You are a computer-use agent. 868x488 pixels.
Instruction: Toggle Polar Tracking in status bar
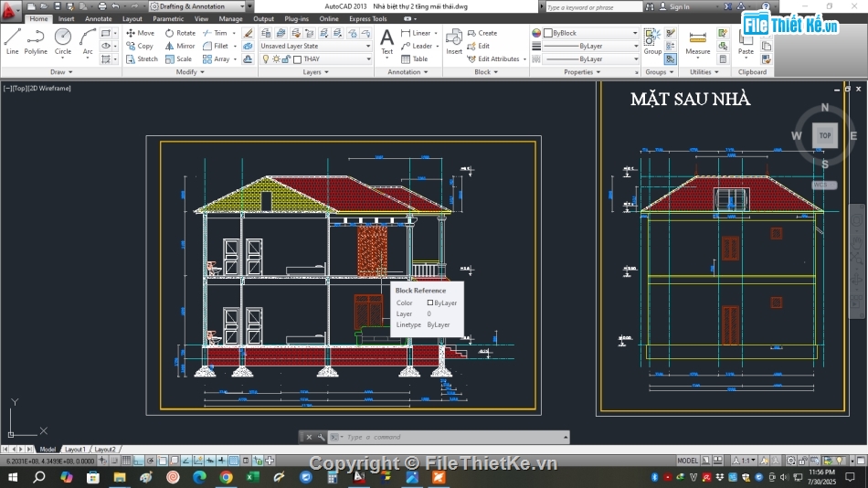[x=151, y=461]
